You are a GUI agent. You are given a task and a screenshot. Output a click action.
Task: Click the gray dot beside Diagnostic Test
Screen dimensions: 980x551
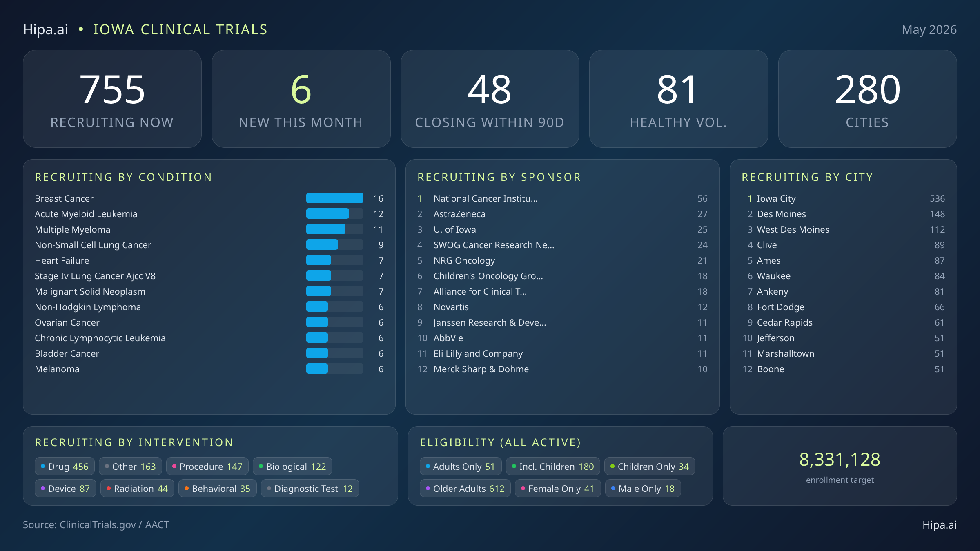tap(269, 488)
